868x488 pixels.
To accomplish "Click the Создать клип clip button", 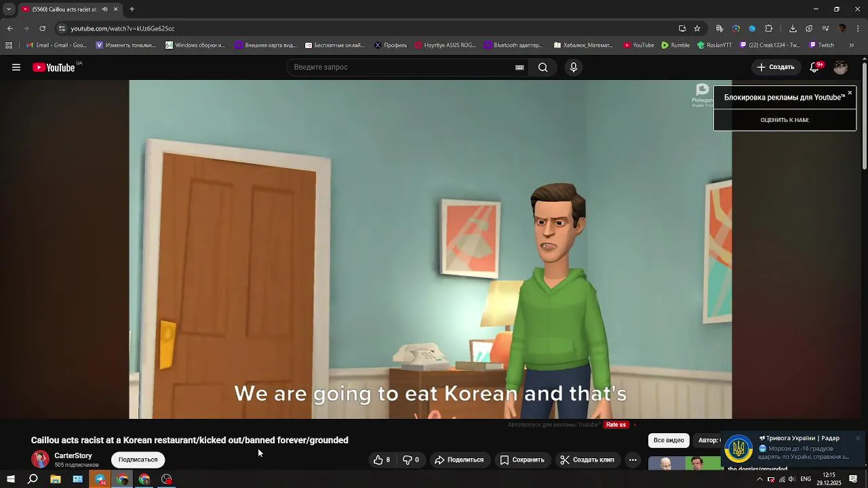I will 587,460.
